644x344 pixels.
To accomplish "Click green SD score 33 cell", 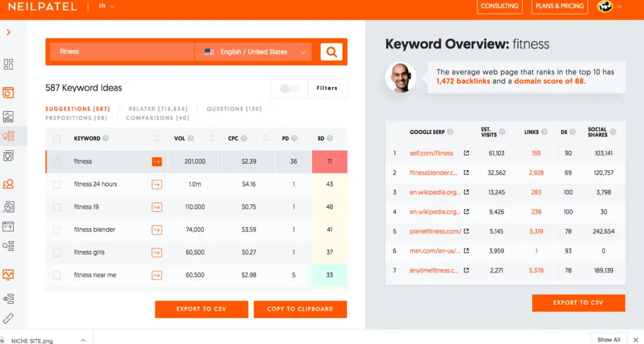I will point(330,275).
